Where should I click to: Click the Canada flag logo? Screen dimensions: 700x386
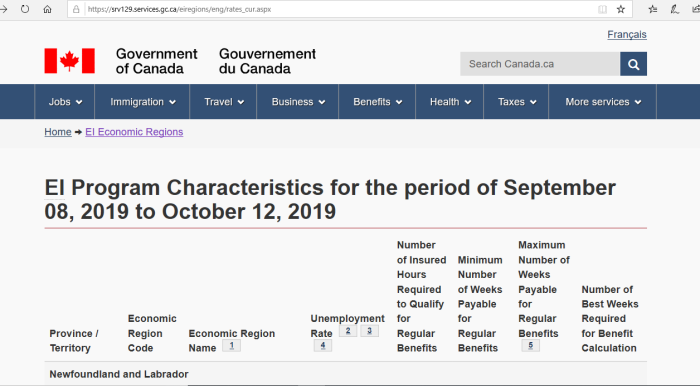[69, 61]
